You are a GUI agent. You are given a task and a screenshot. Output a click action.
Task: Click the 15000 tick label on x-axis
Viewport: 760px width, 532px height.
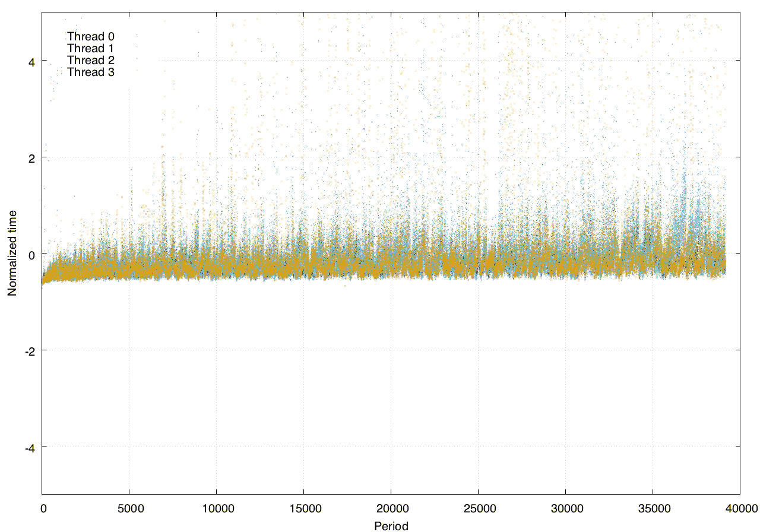click(303, 509)
